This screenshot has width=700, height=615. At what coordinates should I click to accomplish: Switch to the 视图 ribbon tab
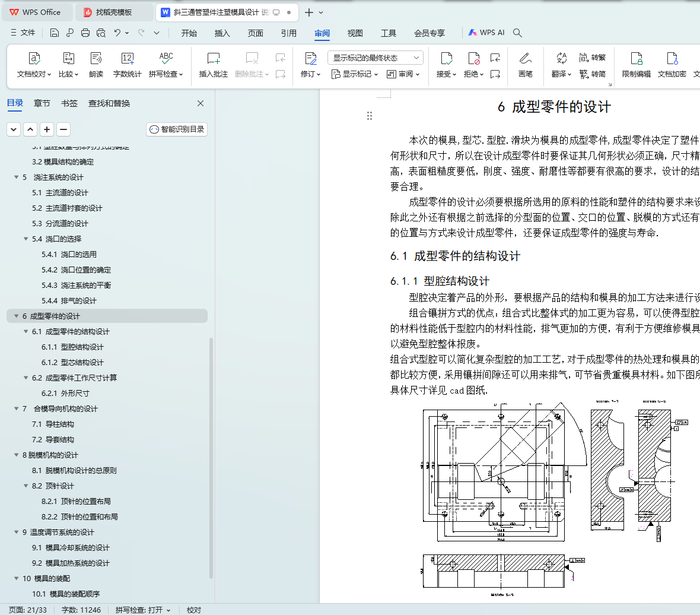pos(355,33)
